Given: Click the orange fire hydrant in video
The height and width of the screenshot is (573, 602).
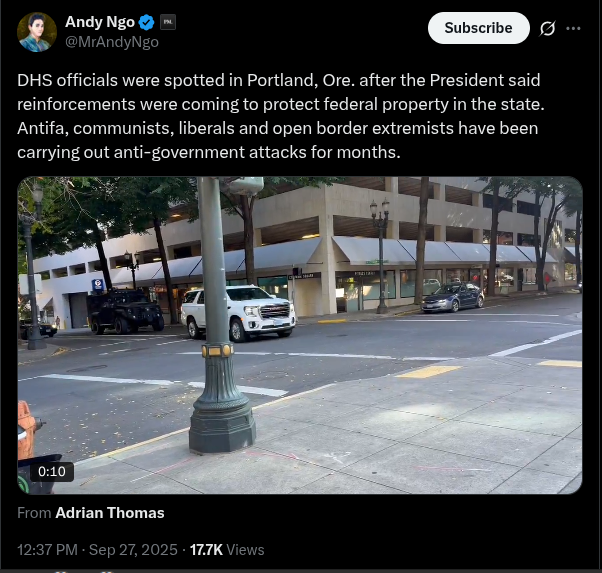Looking at the screenshot, I should [27, 429].
